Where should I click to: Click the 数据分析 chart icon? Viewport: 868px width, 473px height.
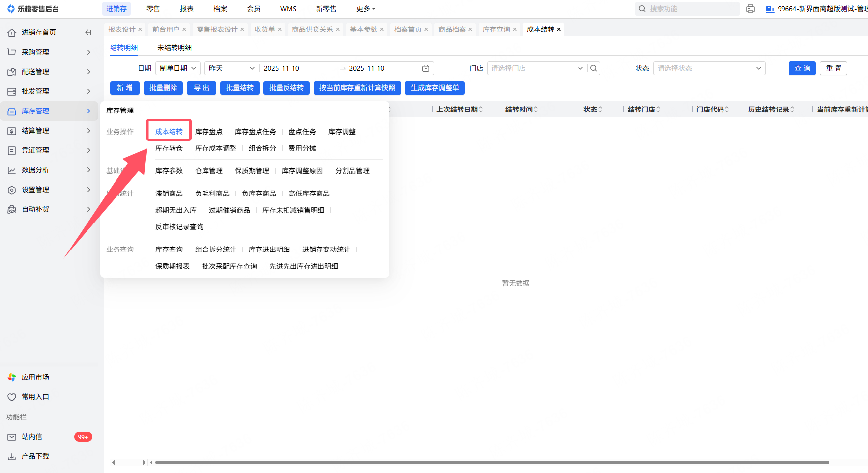[12, 170]
